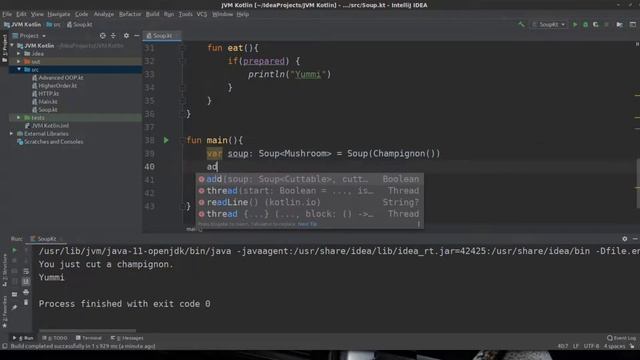Select Scratches and Consoles
The width and height of the screenshot is (640, 360).
point(50,142)
